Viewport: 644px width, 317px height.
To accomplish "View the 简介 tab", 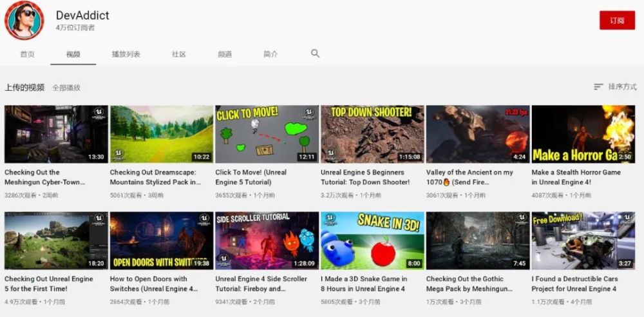I will pos(270,54).
